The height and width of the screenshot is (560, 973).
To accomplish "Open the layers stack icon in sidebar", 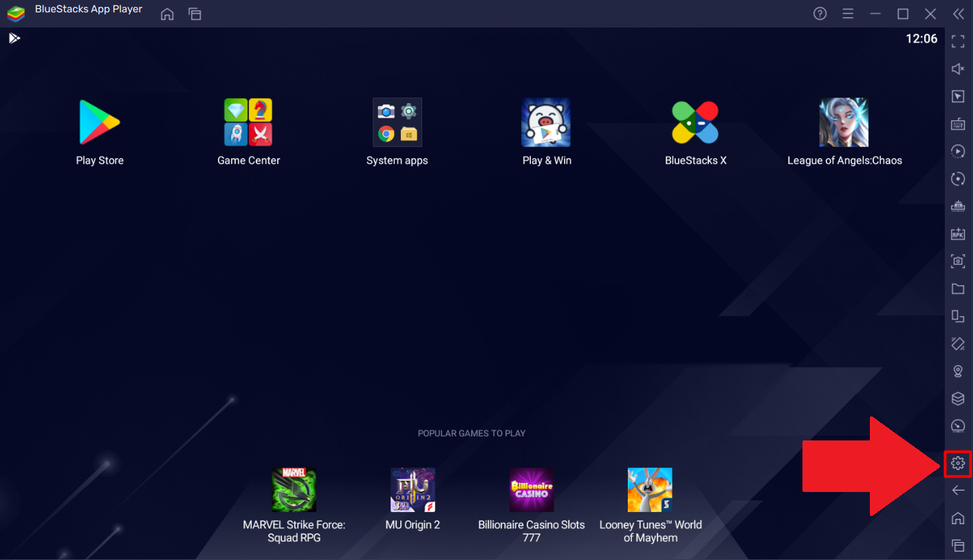I will coord(958,399).
